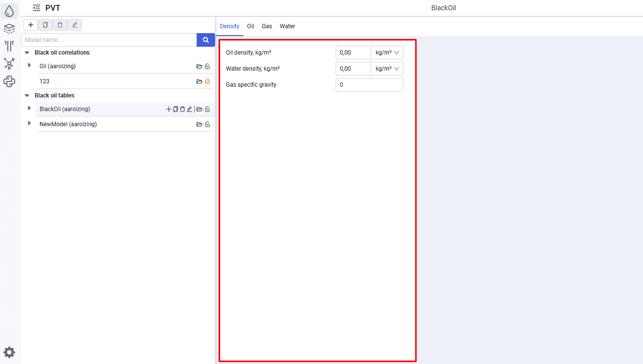Open water density unit dropdown

click(x=387, y=69)
